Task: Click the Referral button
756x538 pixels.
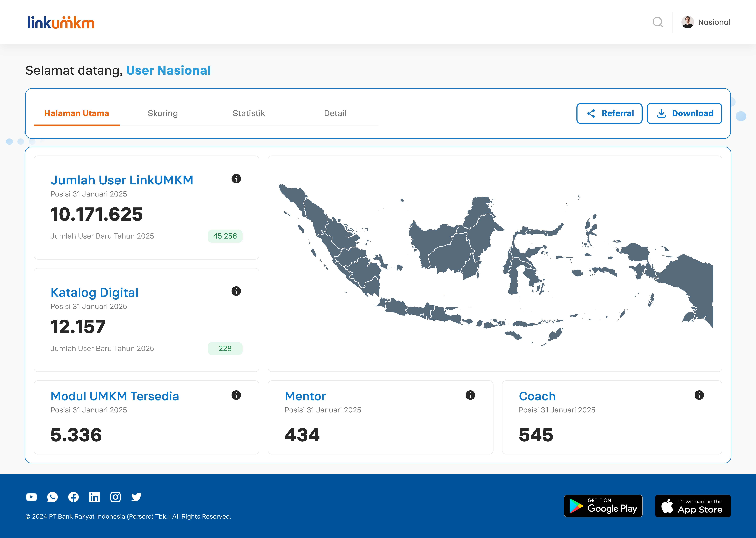Action: [x=609, y=113]
